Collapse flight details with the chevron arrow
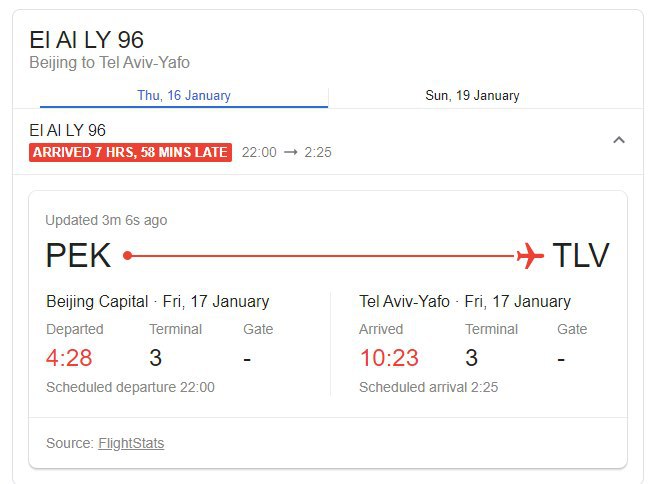 click(x=619, y=140)
